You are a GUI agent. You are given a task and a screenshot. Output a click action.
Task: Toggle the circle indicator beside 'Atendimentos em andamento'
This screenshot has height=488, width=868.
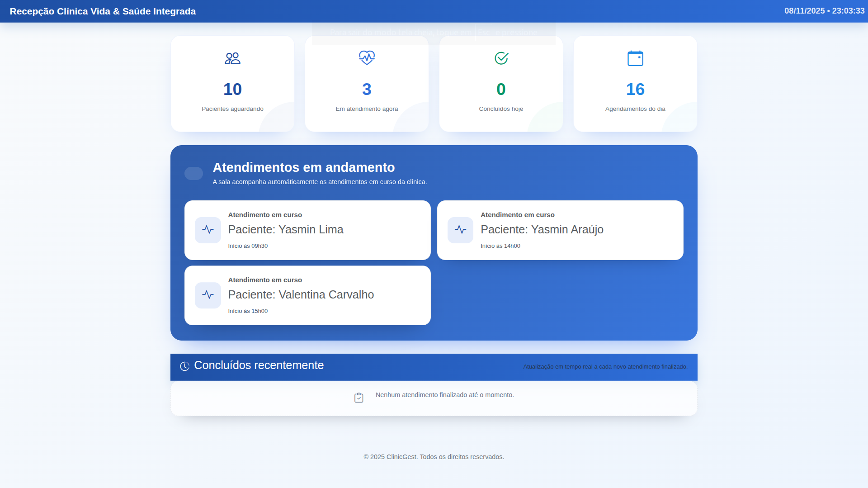click(193, 173)
